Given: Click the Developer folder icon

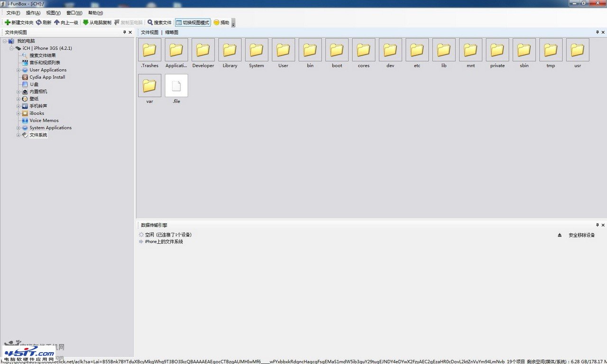Looking at the screenshot, I should 203,50.
